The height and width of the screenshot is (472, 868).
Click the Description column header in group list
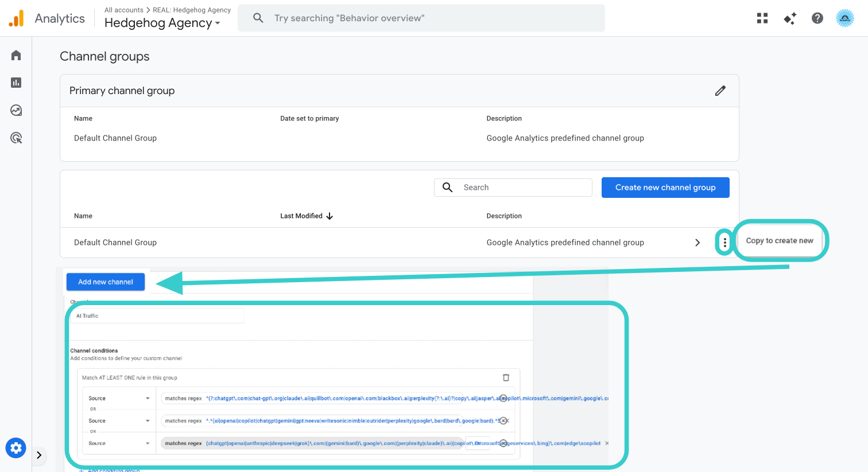pyautogui.click(x=504, y=216)
